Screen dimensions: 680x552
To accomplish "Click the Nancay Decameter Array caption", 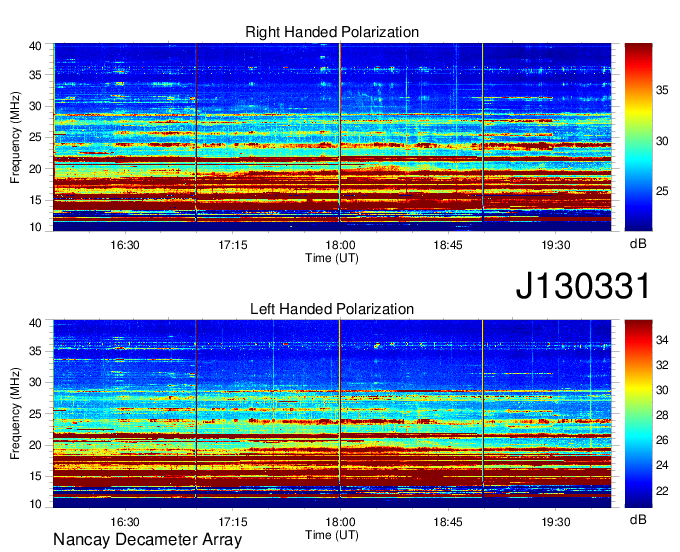I will (x=147, y=540).
